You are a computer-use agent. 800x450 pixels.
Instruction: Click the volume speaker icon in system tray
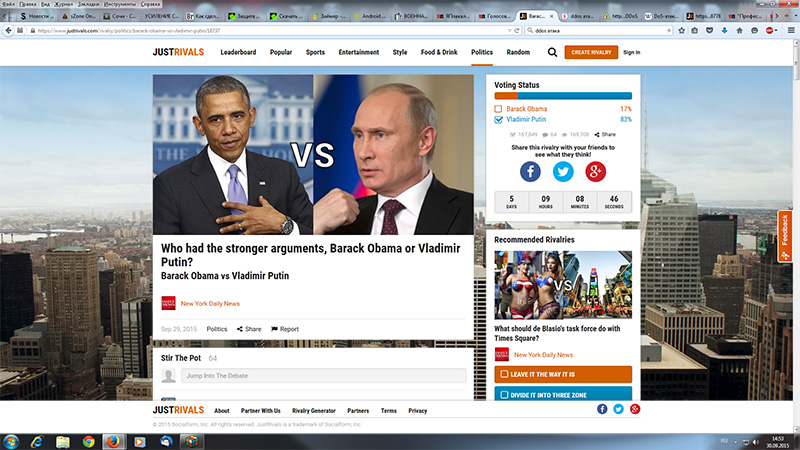pyautogui.click(x=756, y=442)
